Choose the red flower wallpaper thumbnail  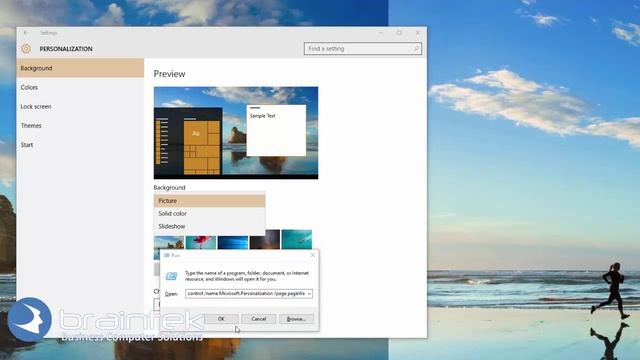coord(201,242)
